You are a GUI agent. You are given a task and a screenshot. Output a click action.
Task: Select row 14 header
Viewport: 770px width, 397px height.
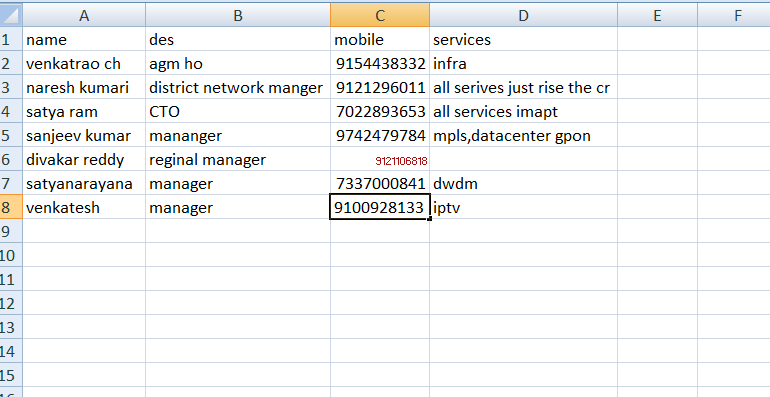tap(11, 351)
